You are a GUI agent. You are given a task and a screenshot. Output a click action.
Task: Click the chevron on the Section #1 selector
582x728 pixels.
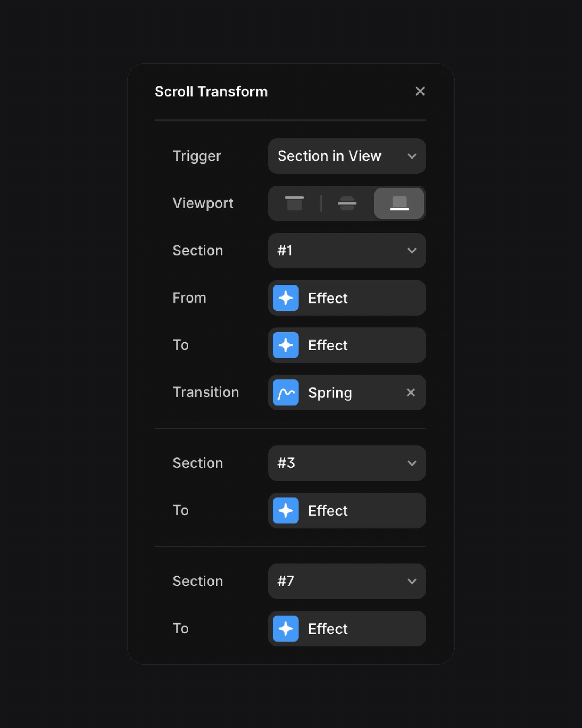(x=412, y=251)
